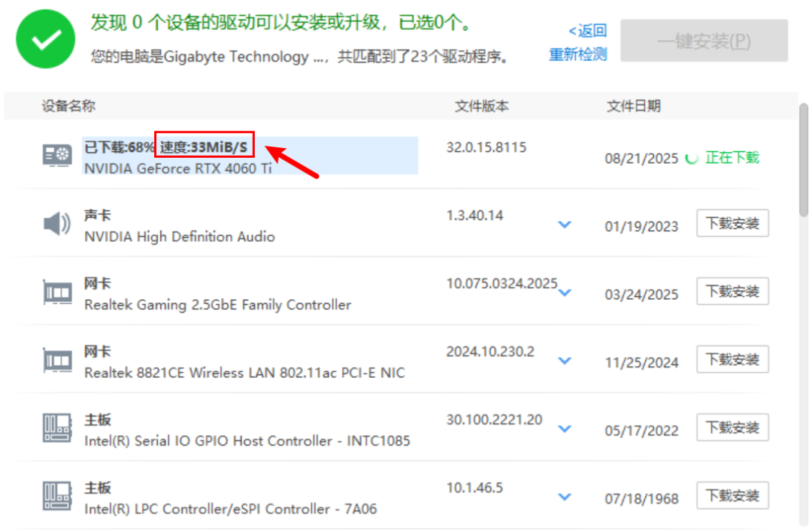Click the 一键安装(P) button
Viewport: 812px width, 532px height.
[x=704, y=41]
